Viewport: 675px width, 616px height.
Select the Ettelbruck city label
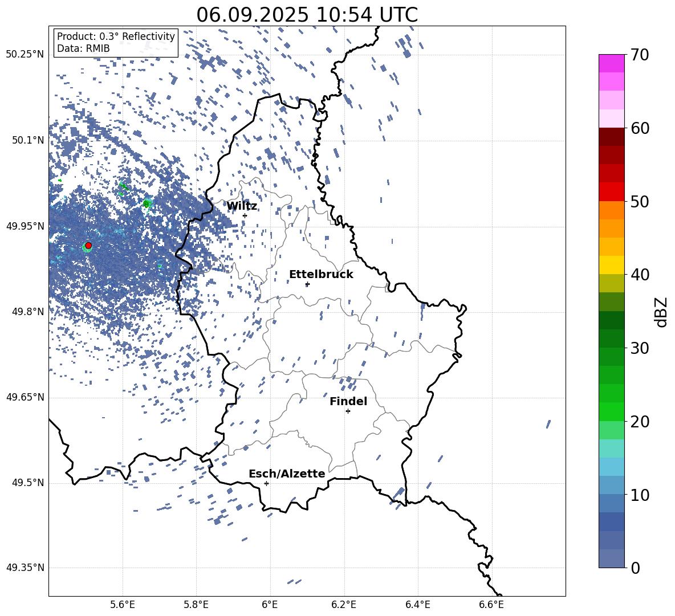(321, 275)
